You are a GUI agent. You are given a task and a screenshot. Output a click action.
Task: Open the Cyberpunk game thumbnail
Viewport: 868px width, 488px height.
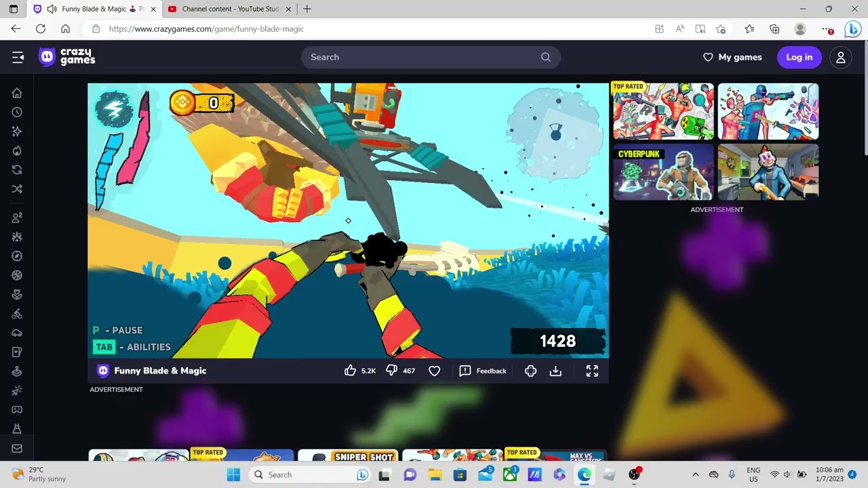point(663,172)
